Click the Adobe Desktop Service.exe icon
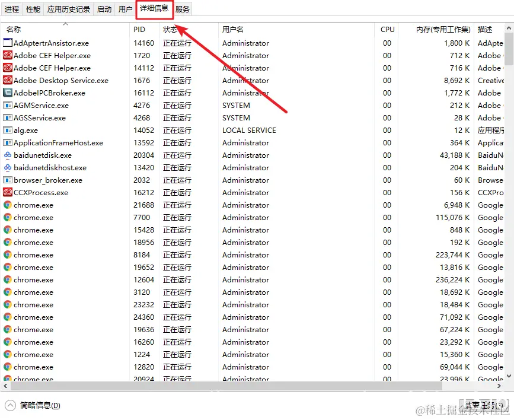The width and height of the screenshot is (514, 420). pyautogui.click(x=8, y=80)
